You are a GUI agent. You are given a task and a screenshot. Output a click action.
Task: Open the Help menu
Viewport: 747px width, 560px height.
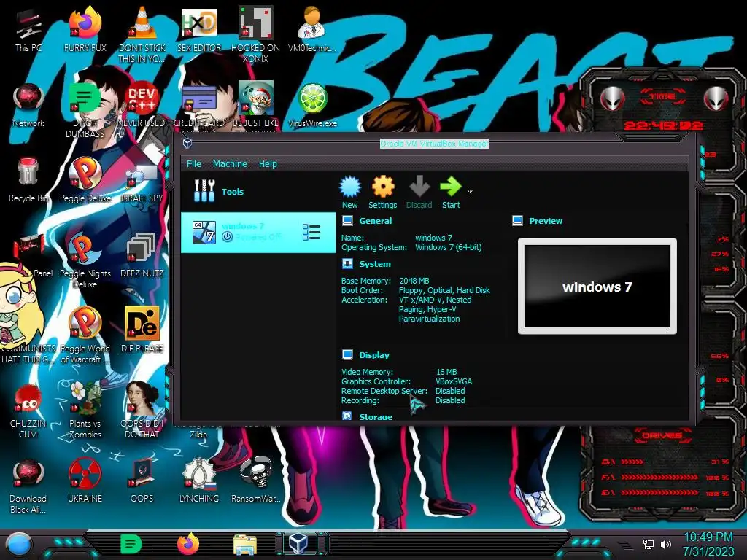(x=268, y=164)
